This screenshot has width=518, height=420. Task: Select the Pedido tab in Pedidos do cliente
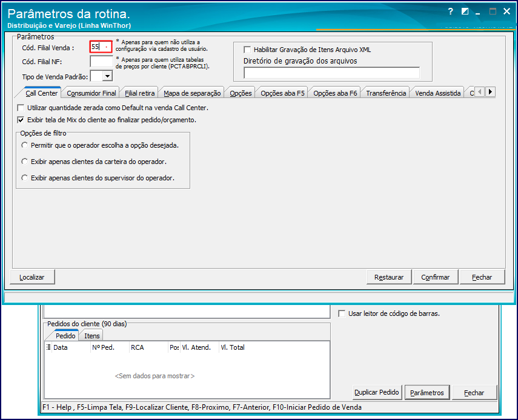(x=65, y=335)
